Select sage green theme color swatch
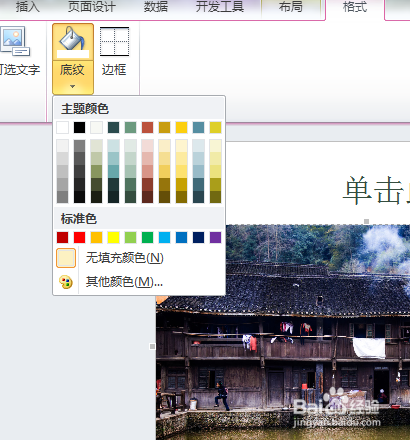Image resolution: width=410 pixels, height=440 pixels. pos(130,127)
